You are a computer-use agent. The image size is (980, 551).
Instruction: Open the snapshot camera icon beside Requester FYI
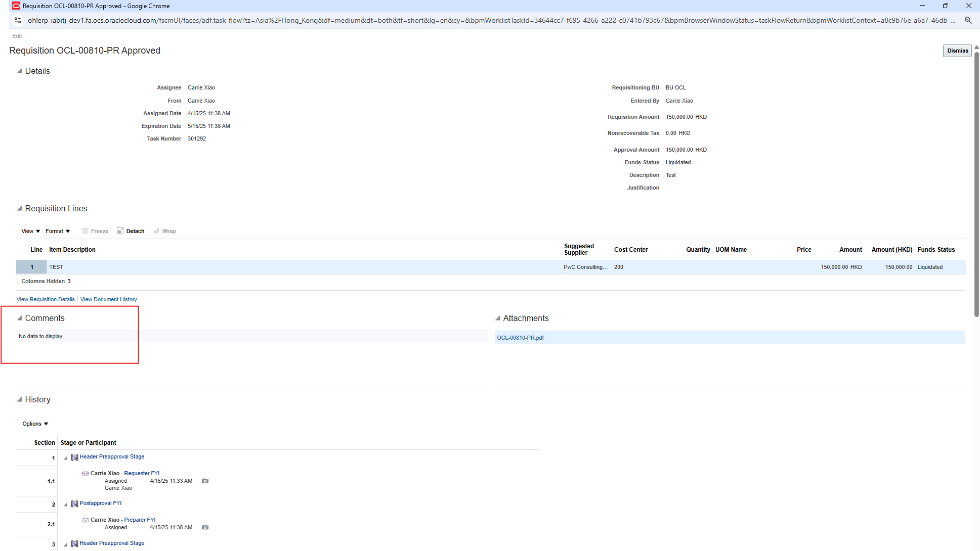pos(205,481)
